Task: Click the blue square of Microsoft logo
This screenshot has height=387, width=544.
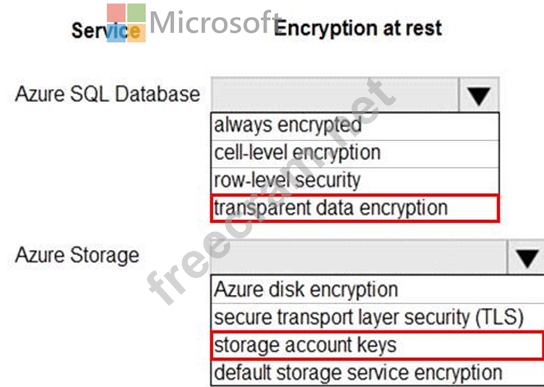Action: tap(116, 33)
